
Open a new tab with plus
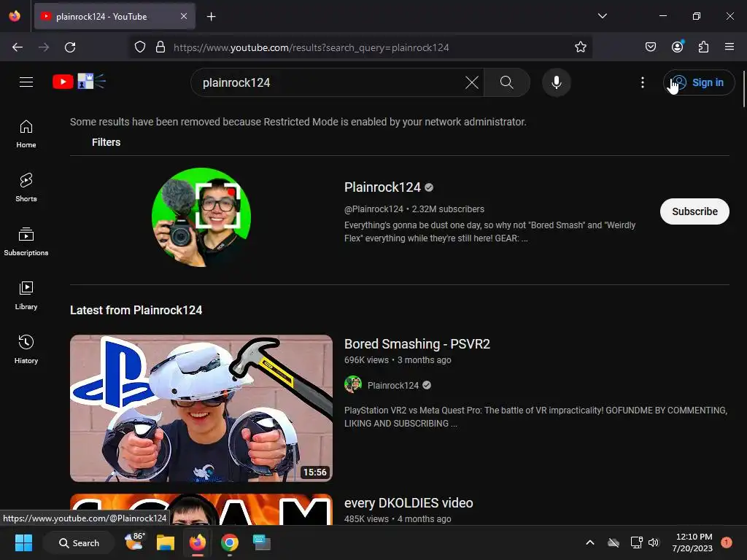coord(211,17)
